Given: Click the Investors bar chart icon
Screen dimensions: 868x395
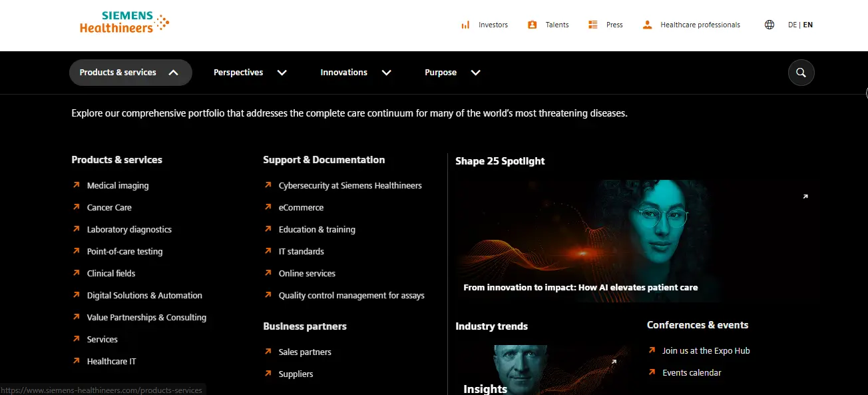Looking at the screenshot, I should (465, 25).
